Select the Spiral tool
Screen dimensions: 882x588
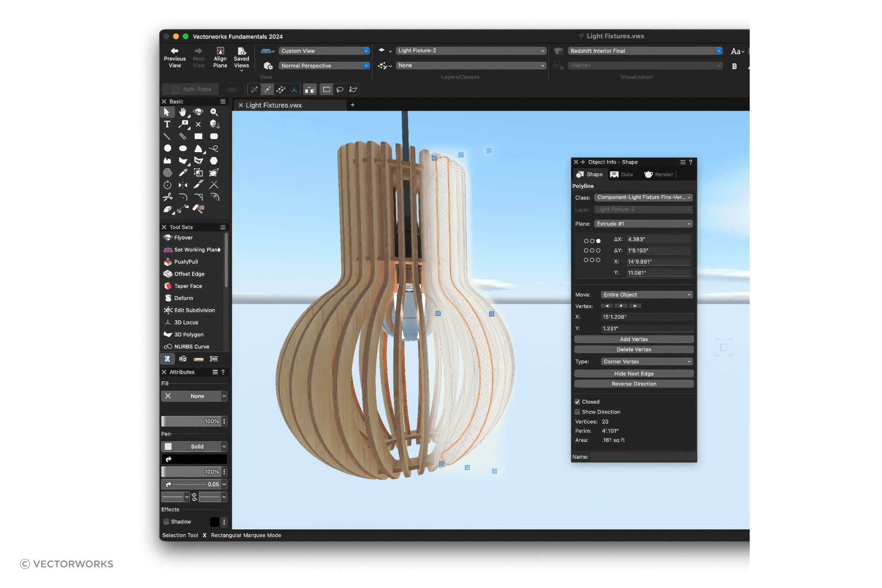pos(168,173)
